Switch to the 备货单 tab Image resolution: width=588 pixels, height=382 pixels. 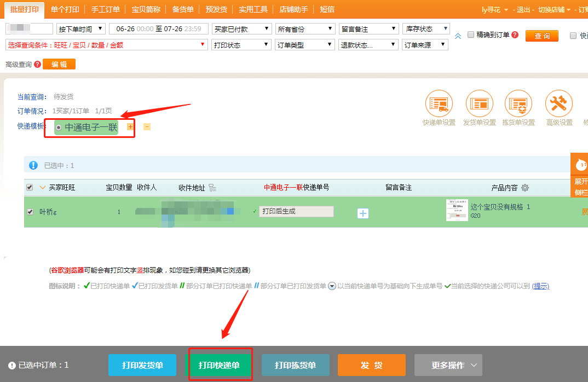pos(183,9)
